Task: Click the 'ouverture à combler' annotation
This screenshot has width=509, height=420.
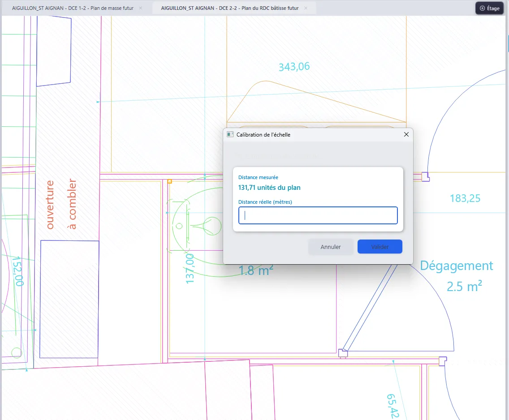Action: pyautogui.click(x=61, y=204)
